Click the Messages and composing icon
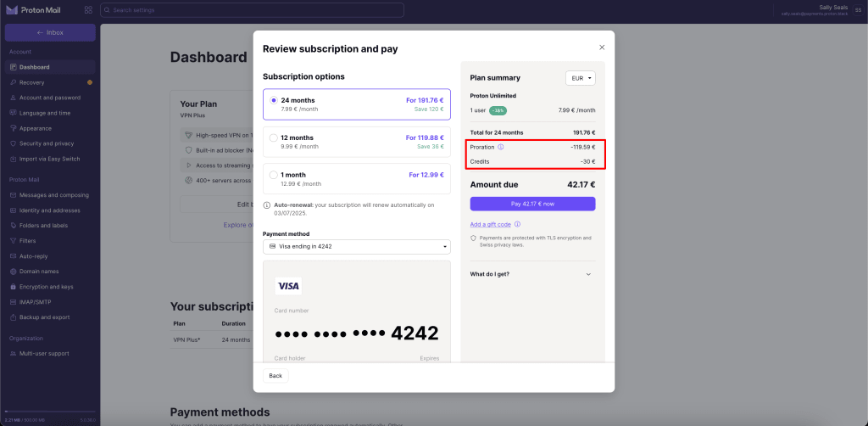Viewport: 868px width, 426px height. [x=14, y=195]
